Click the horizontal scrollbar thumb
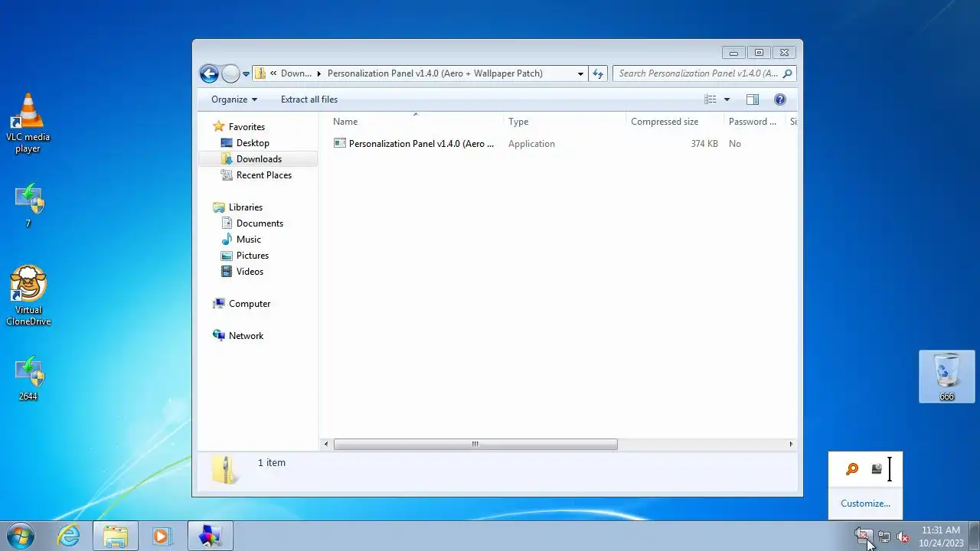 (x=475, y=444)
